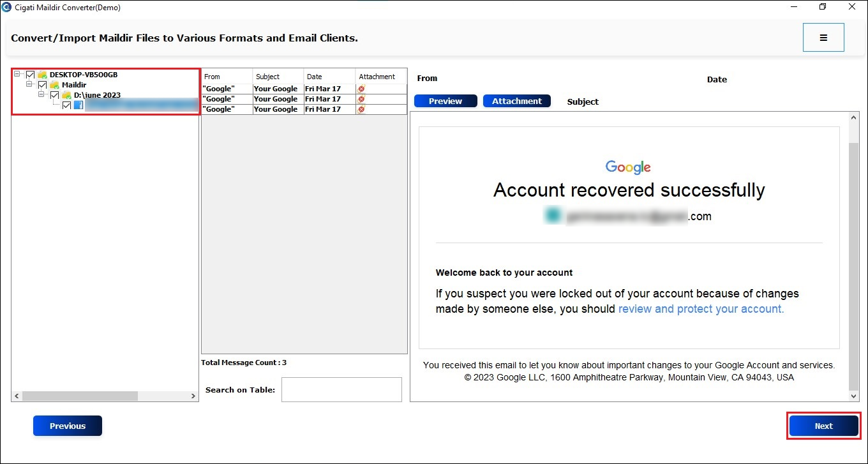868x464 pixels.
Task: Click the tree panel scroll-right arrow
Action: [194, 396]
